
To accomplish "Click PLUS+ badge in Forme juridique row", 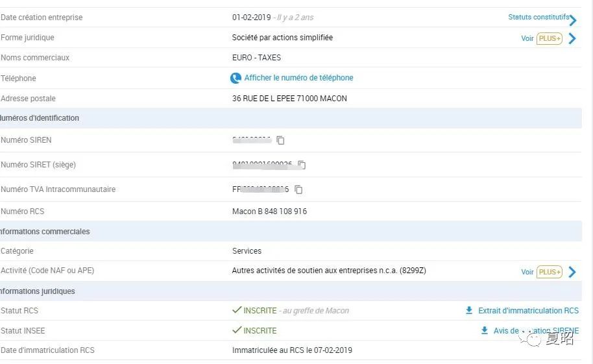I will [x=550, y=38].
